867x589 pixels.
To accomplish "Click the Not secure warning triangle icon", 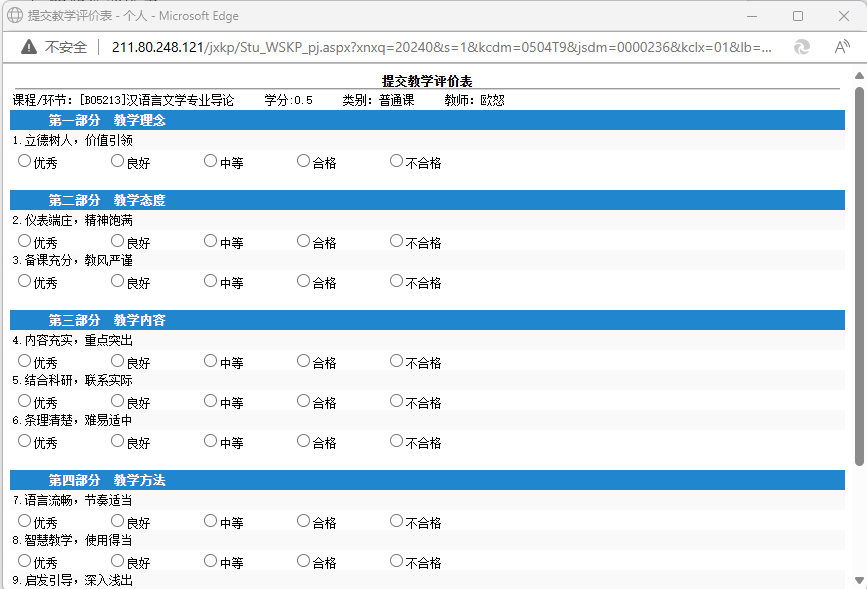I will click(29, 47).
